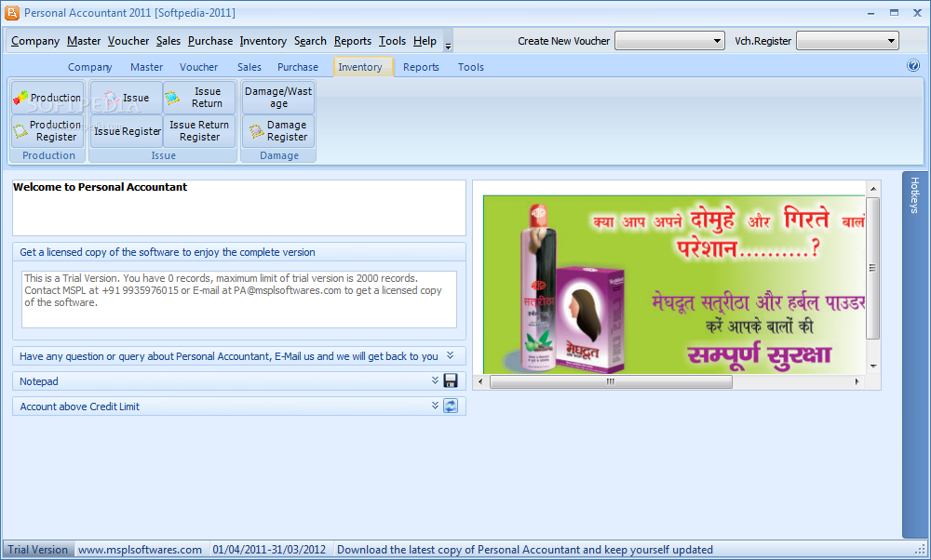Click the Issue voucher button
Viewport: 931px width, 560px height.
[127, 98]
